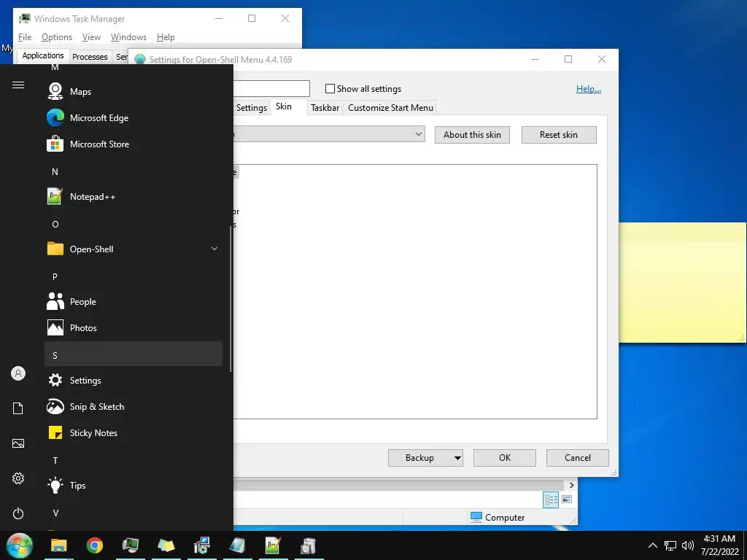
Task: Open the View menu in Task Manager
Action: 91,37
